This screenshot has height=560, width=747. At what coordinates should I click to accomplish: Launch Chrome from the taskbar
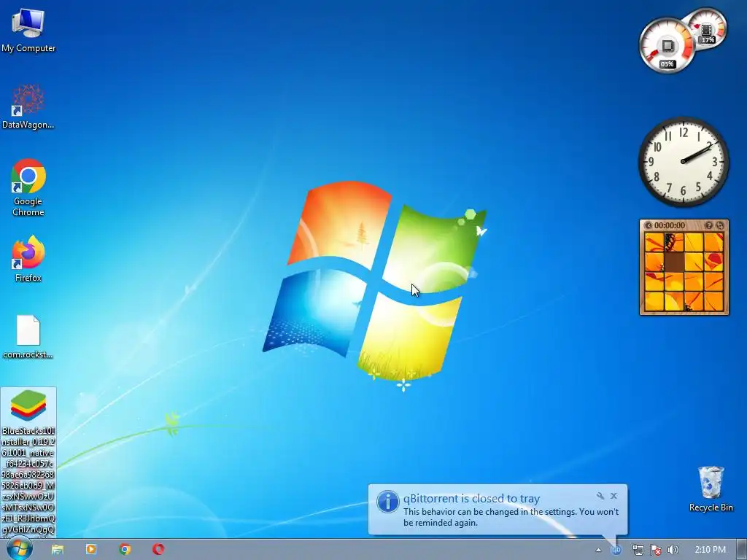(125, 550)
